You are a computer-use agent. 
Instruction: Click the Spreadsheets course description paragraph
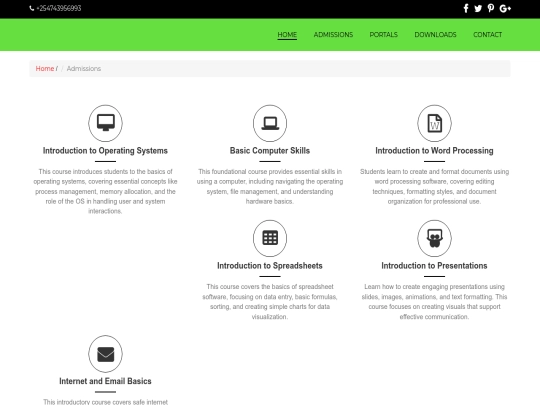coord(270,301)
